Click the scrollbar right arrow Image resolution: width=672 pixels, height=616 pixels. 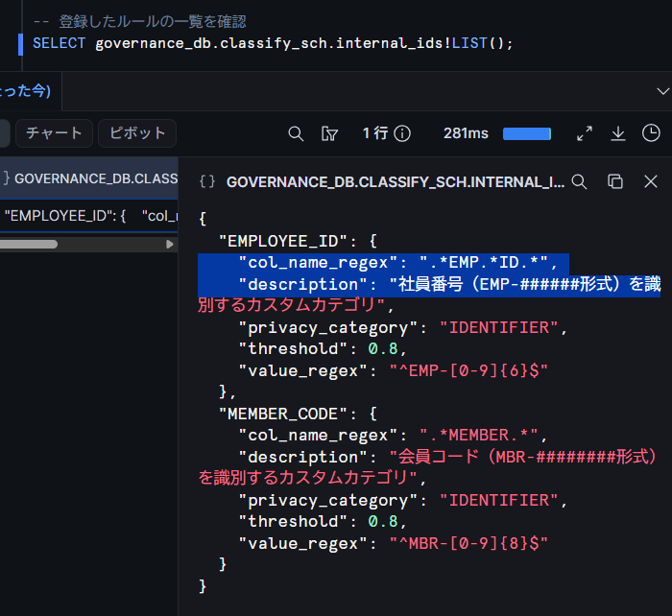(x=170, y=244)
